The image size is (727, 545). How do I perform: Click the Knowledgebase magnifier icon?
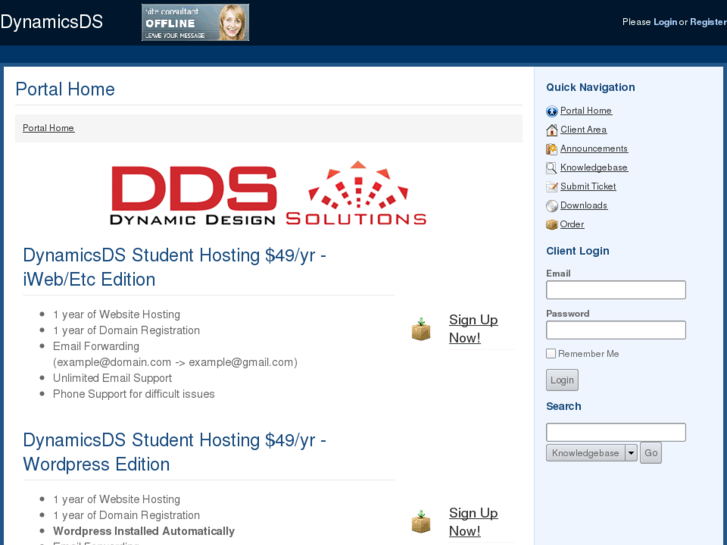552,168
